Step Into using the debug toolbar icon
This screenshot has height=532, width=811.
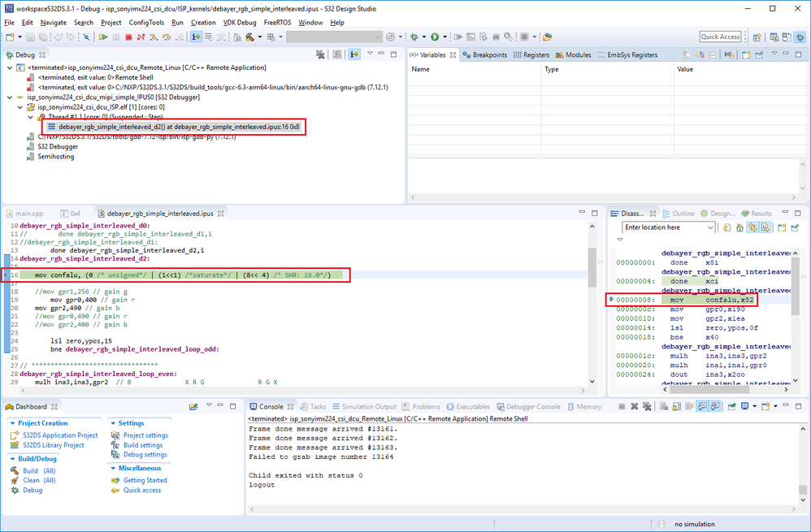click(154, 37)
